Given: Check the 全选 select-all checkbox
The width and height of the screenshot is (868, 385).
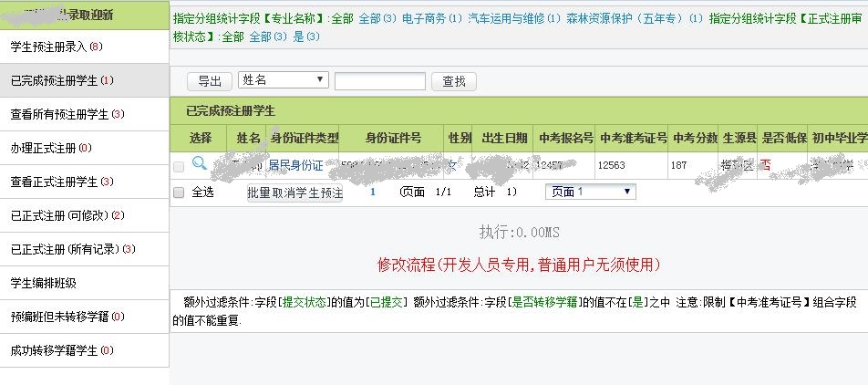Looking at the screenshot, I should (179, 192).
